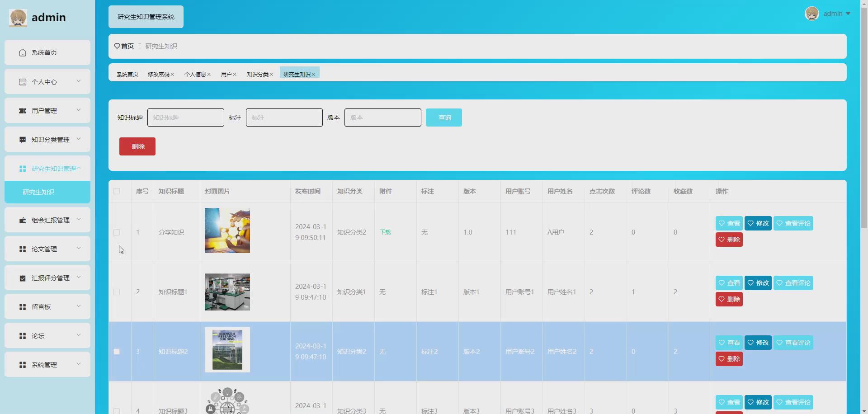Expand the 论坛 menu chevron
This screenshot has height=414, width=868.
pos(79,335)
